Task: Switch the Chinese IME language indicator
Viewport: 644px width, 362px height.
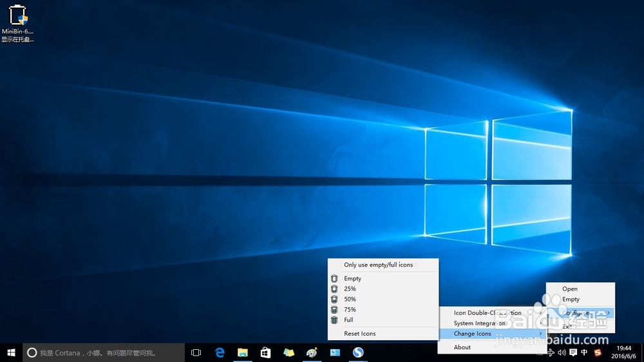Action: [x=584, y=352]
